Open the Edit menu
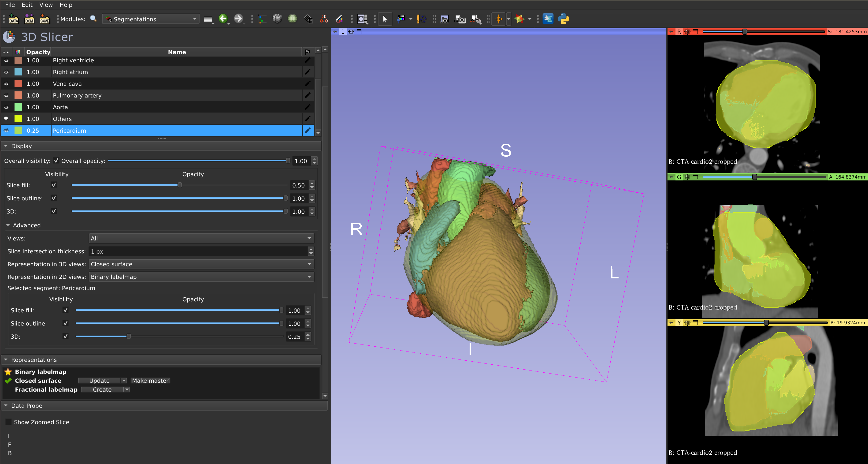Image resolution: width=868 pixels, height=464 pixels. coord(27,5)
